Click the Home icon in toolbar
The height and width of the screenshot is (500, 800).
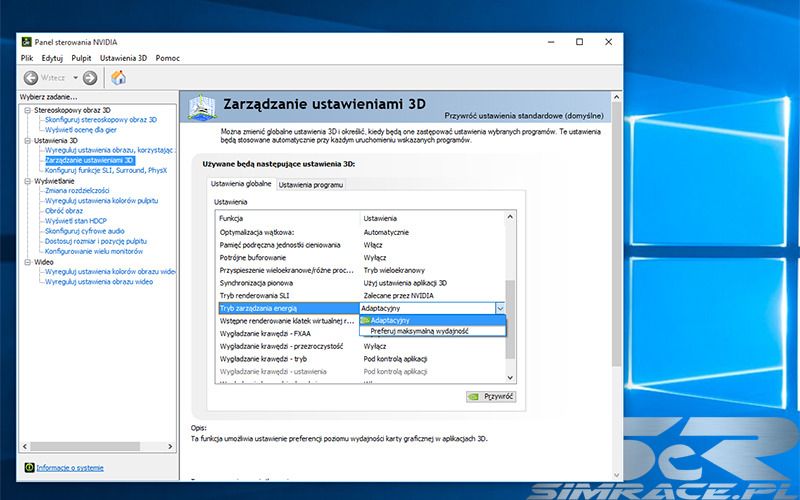tap(118, 77)
